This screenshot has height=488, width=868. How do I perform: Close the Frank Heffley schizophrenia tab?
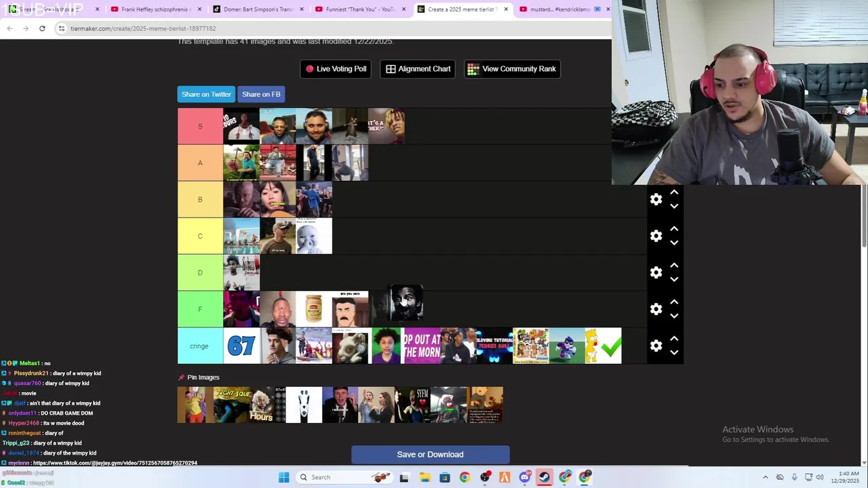(200, 9)
